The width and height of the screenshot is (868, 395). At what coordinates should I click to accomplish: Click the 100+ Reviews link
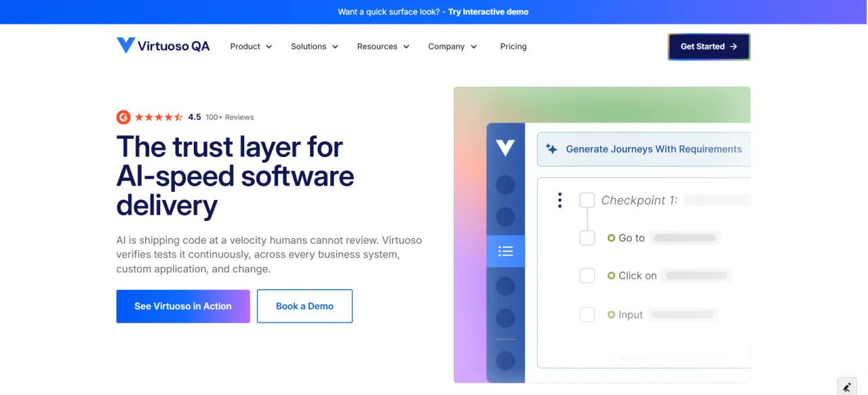(230, 117)
